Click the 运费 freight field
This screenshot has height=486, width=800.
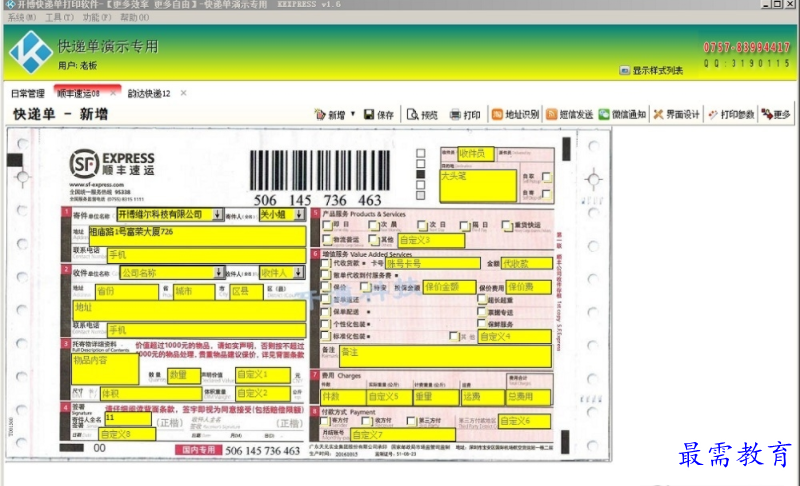click(x=482, y=397)
